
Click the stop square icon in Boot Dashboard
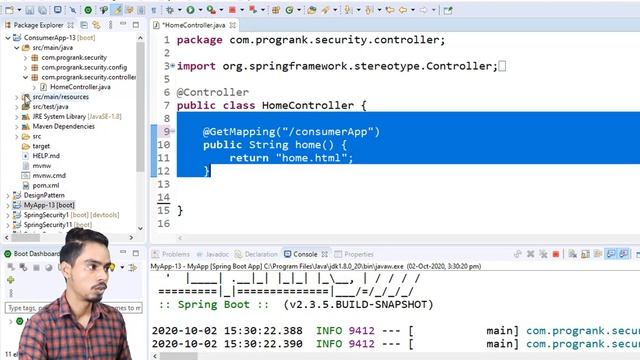(x=36, y=268)
